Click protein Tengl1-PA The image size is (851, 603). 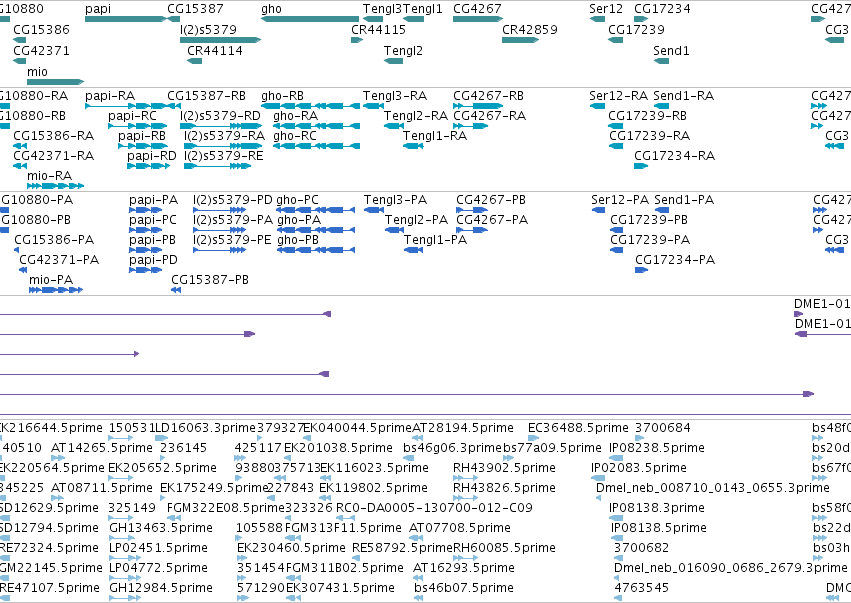(x=414, y=250)
